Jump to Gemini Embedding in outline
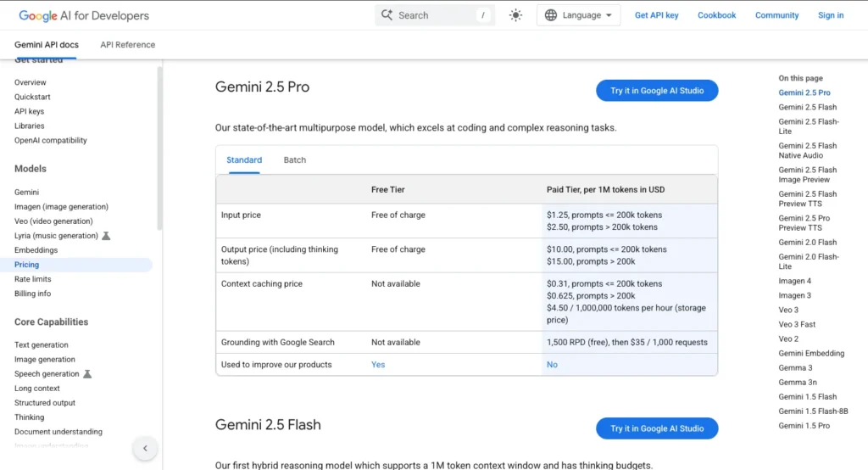The image size is (868, 470). click(811, 353)
